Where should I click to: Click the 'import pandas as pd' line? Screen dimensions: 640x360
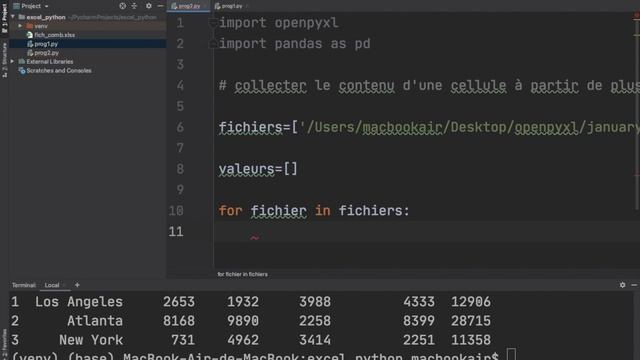(295, 43)
